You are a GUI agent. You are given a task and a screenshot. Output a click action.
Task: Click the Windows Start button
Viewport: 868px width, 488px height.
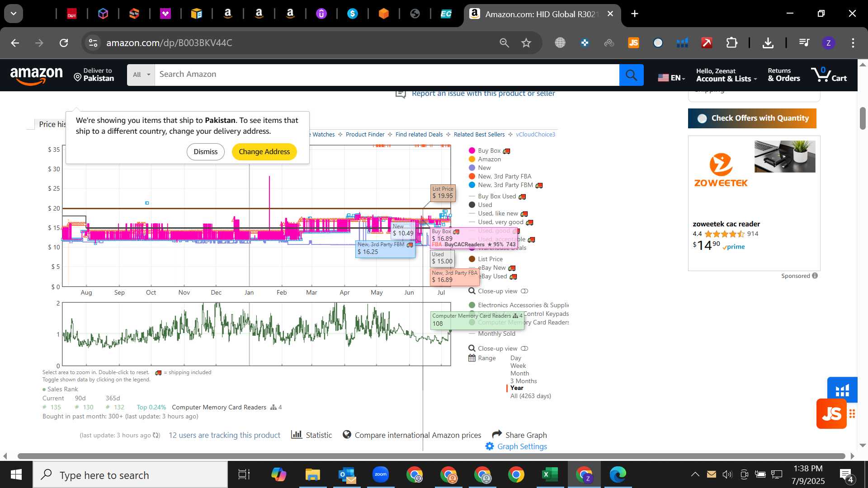pos(16,474)
